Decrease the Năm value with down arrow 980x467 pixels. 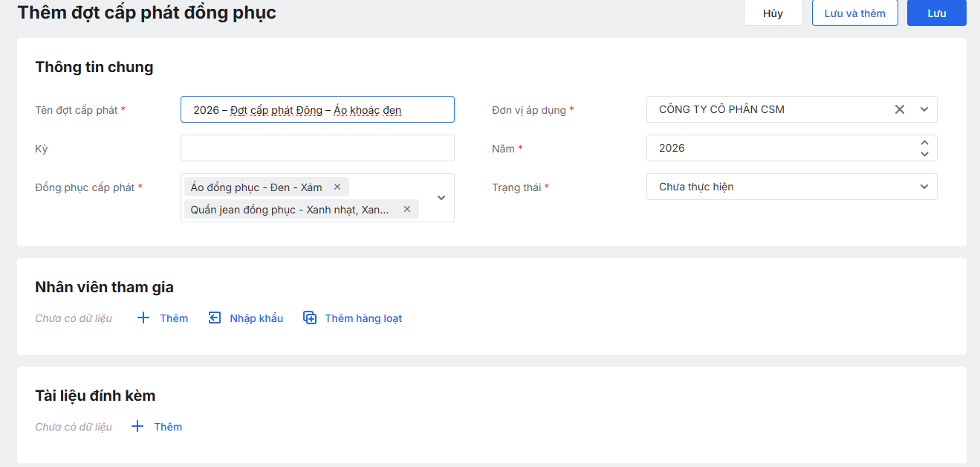click(924, 154)
